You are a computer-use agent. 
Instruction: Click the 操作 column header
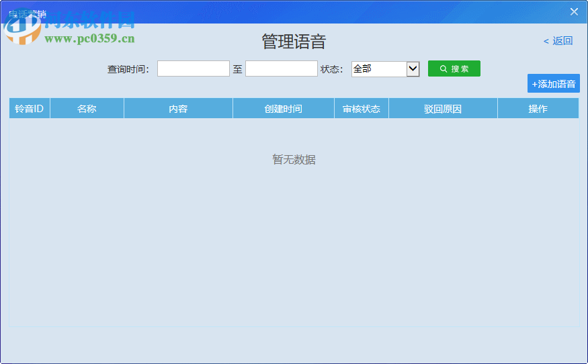point(538,108)
